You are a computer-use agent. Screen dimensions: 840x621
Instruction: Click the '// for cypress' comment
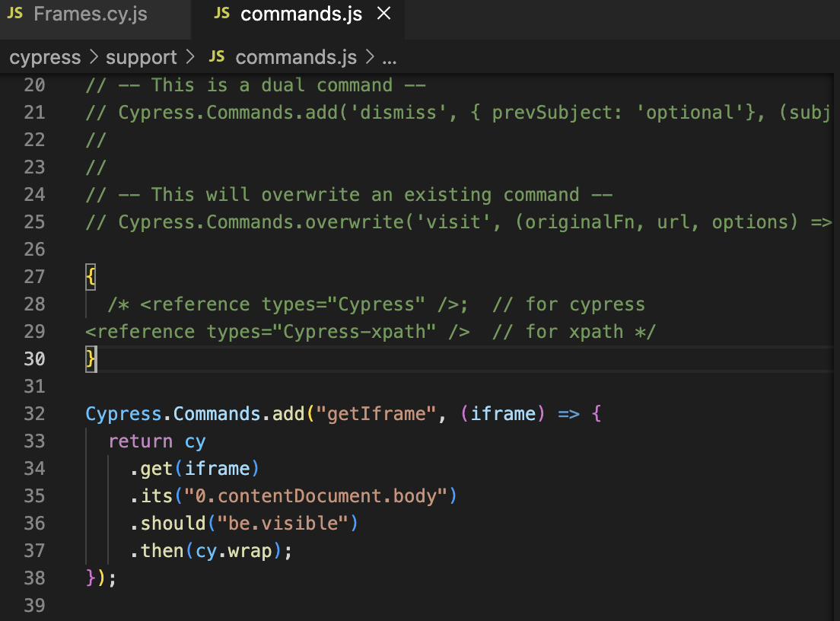tap(568, 304)
